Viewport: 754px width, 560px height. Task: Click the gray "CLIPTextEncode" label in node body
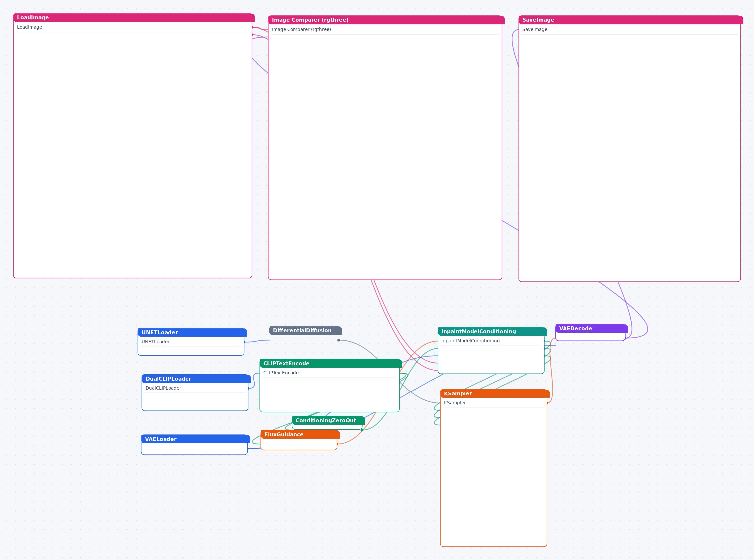pyautogui.click(x=281, y=373)
